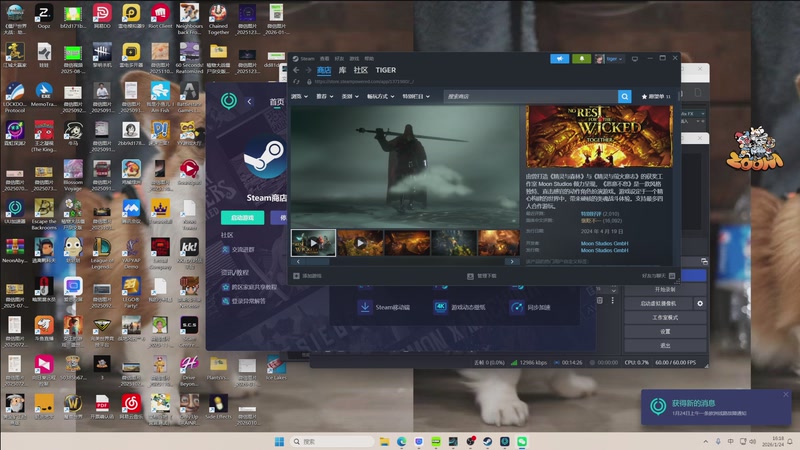Open OBS virtual camera settings gear
The height and width of the screenshot is (450, 800).
(x=700, y=304)
